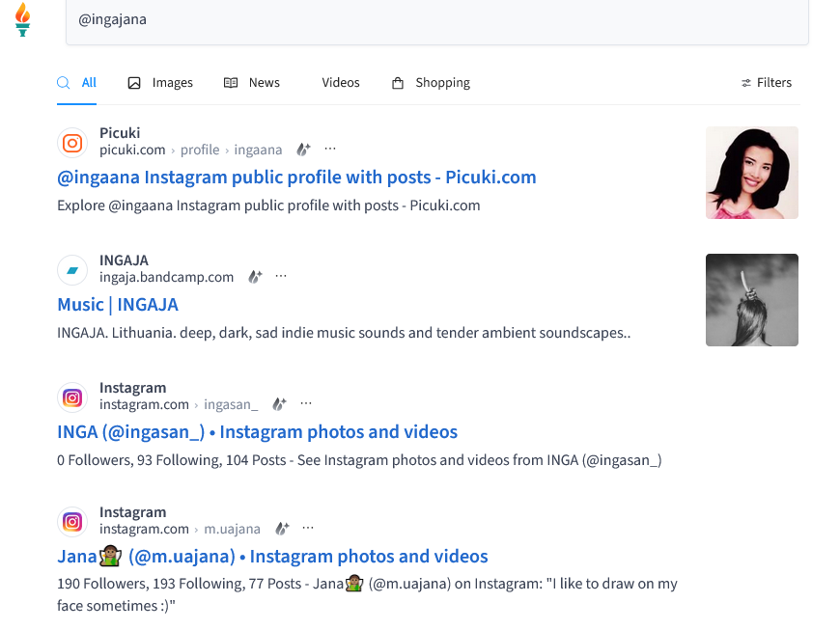Click the search field containing @ingajana
Viewport: 840px width, 630px height.
tap(436, 20)
